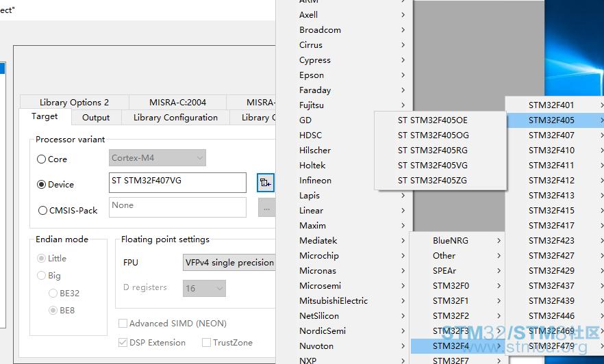
Task: Expand the STM32F446 submenu
Action: [555, 315]
